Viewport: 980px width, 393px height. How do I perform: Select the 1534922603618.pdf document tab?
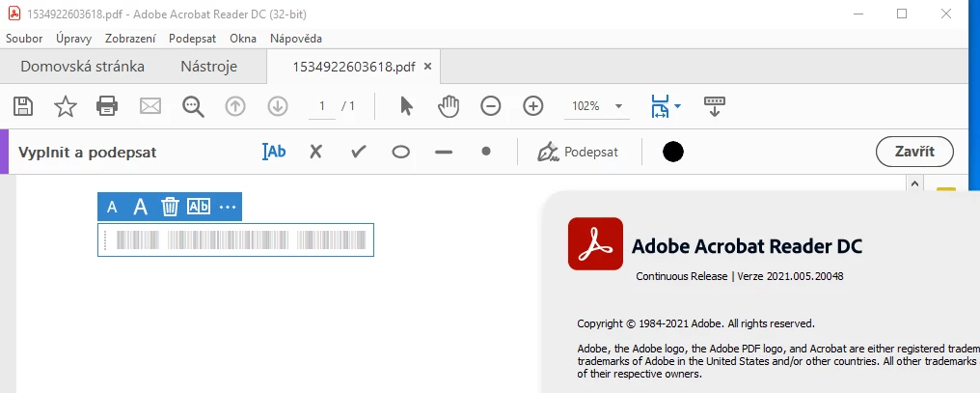[354, 67]
